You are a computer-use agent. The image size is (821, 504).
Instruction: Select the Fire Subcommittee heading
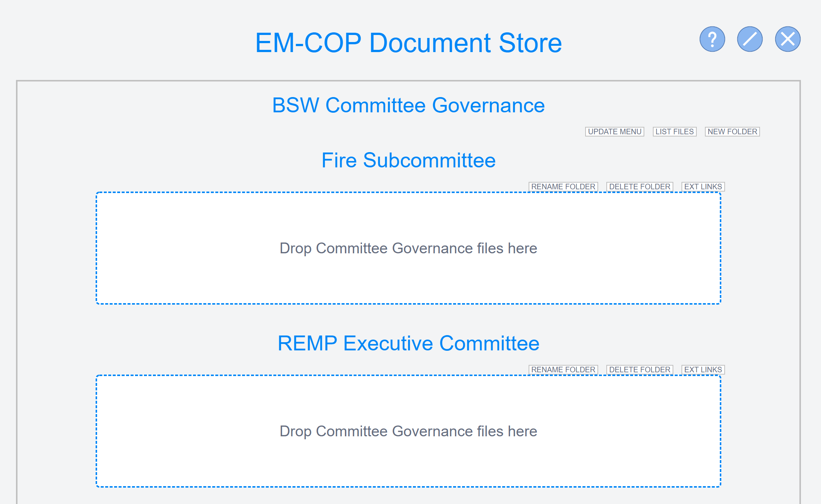[408, 160]
